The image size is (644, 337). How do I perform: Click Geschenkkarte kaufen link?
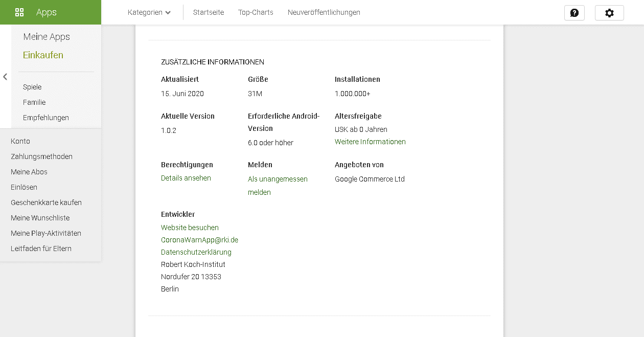pos(46,203)
